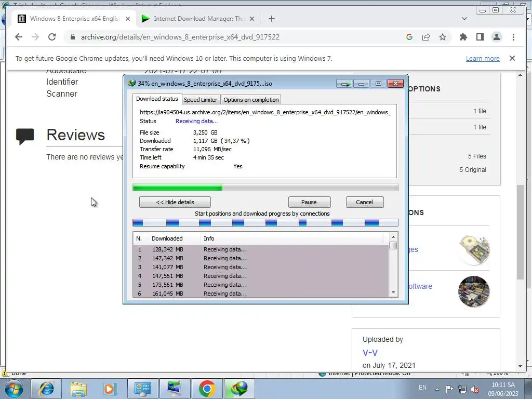532x399 pixels.
Task: Bookmark this page with the star icon
Action: point(443,37)
